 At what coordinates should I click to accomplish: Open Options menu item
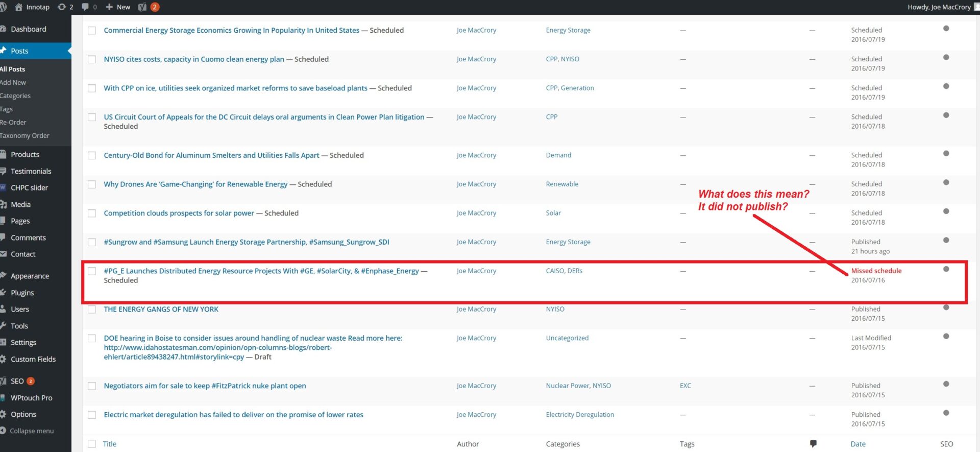click(x=23, y=414)
